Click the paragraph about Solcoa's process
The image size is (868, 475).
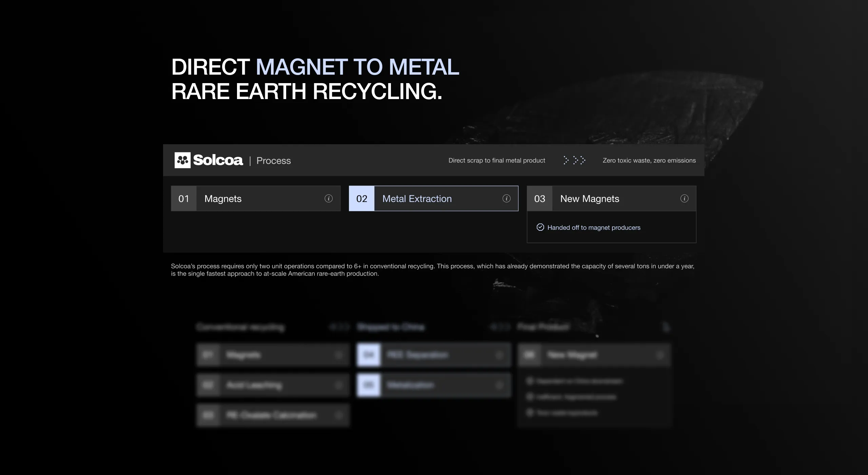click(433, 270)
